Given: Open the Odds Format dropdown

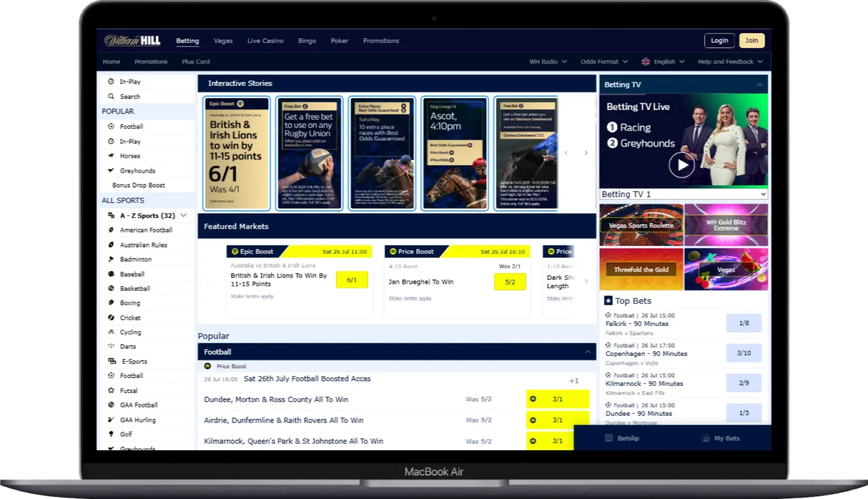Looking at the screenshot, I should (604, 61).
